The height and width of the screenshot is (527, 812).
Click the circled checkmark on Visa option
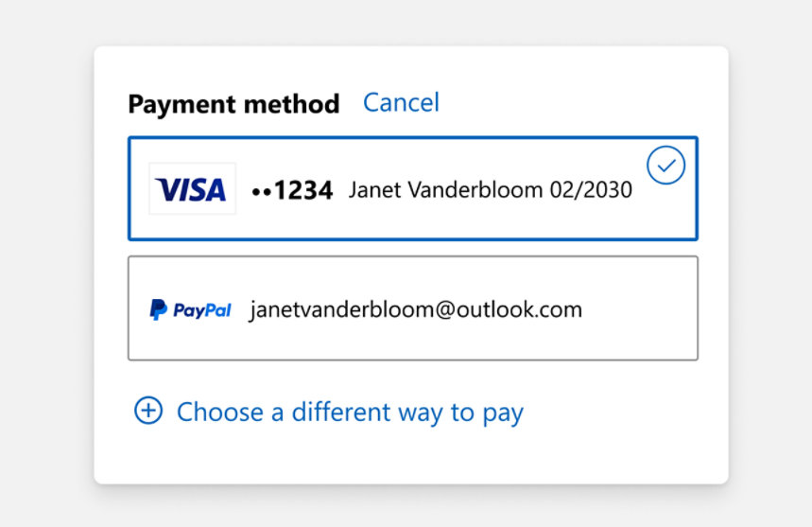click(x=666, y=166)
